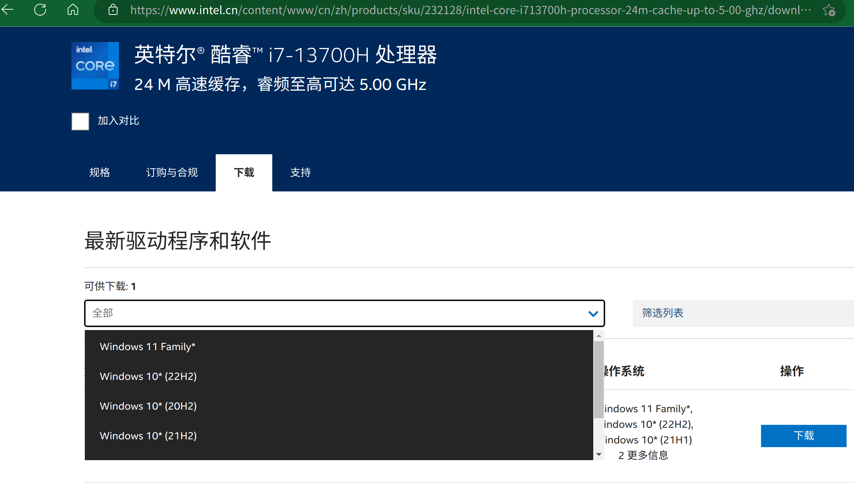Pick Windows 10* (20H2) from list
Screen dimensions: 854x504
tap(148, 406)
